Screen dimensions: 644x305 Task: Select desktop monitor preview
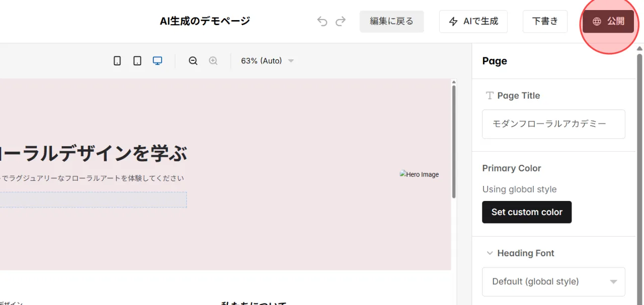coord(157,61)
